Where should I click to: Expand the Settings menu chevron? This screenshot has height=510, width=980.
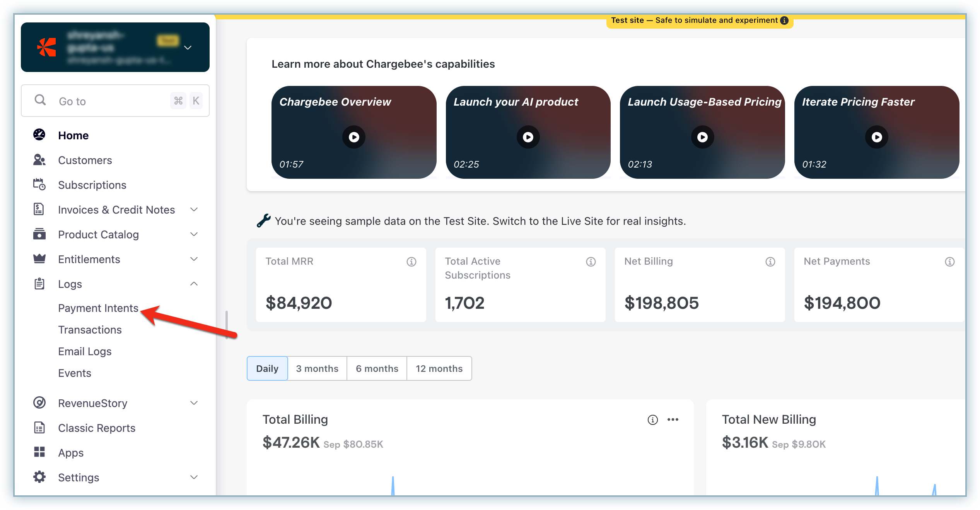pos(194,477)
